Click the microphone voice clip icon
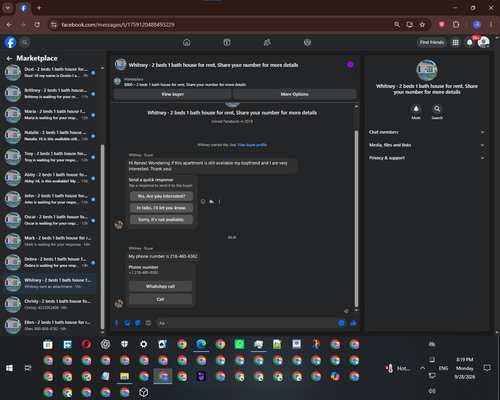The width and height of the screenshot is (500, 400). click(117, 323)
